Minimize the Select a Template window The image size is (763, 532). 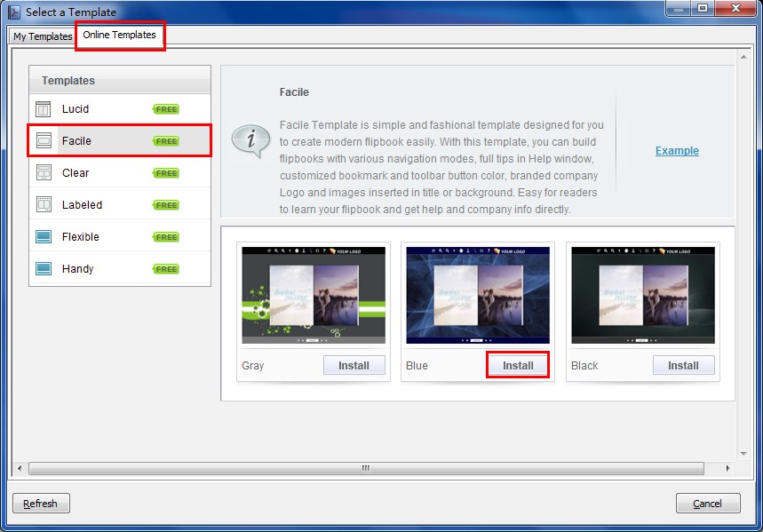(679, 8)
